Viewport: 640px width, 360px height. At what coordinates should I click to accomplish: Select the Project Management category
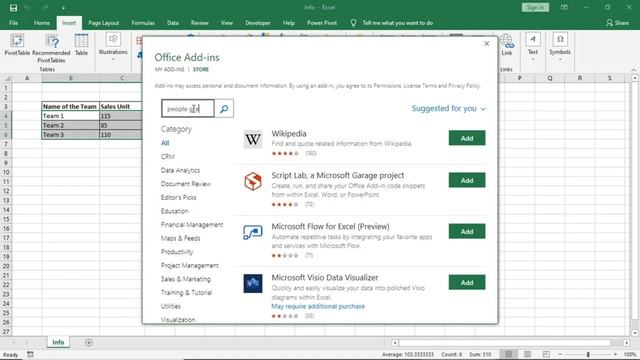point(190,265)
